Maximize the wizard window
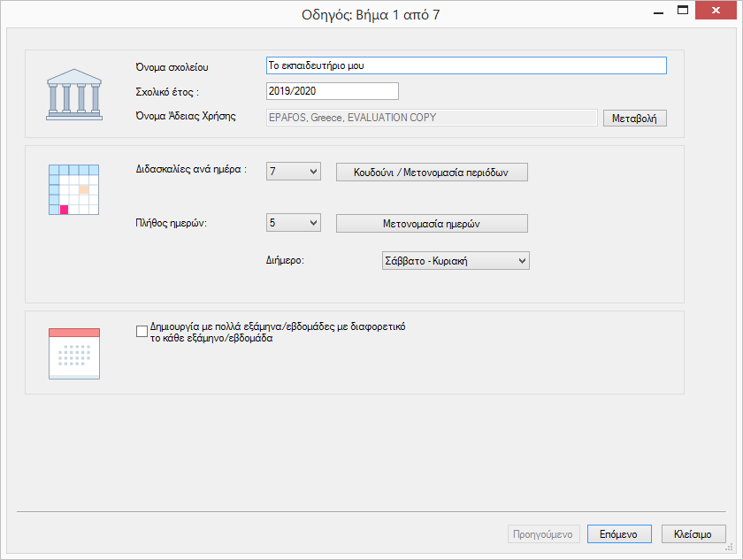 coord(683,11)
